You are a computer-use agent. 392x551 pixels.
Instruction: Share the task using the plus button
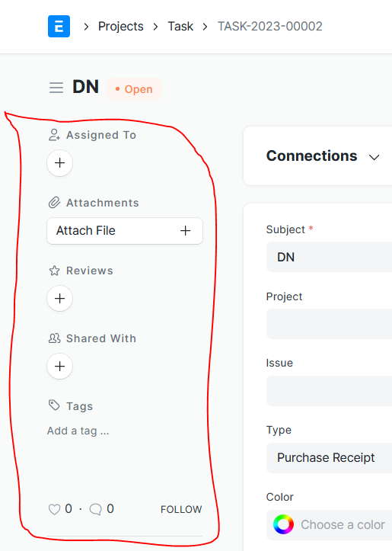pos(60,366)
